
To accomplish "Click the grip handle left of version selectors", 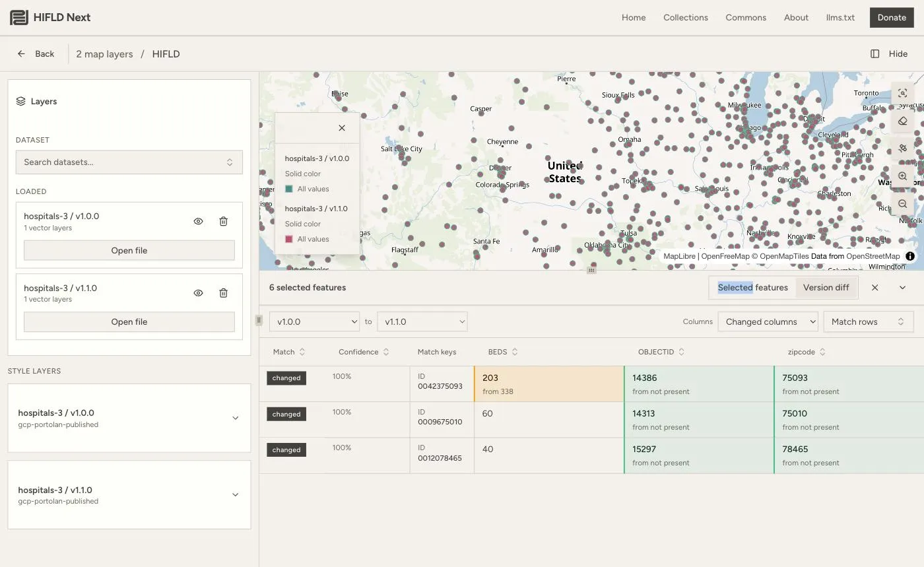I will click(259, 320).
